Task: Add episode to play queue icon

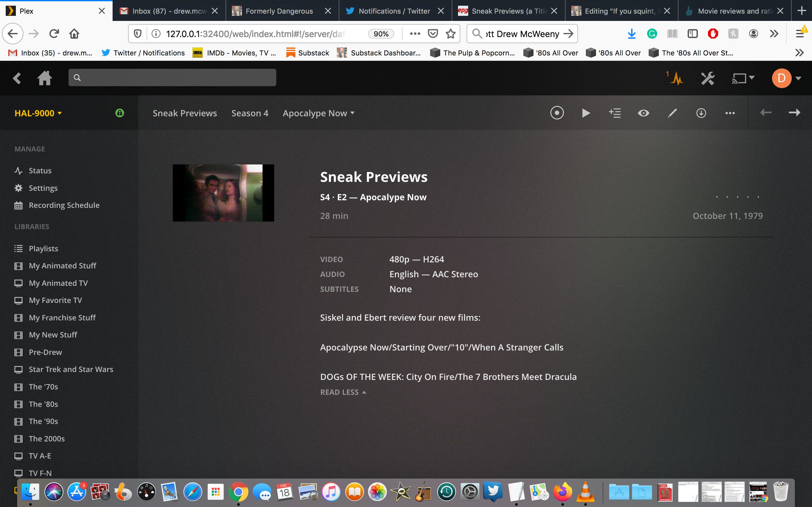Action: (x=615, y=113)
